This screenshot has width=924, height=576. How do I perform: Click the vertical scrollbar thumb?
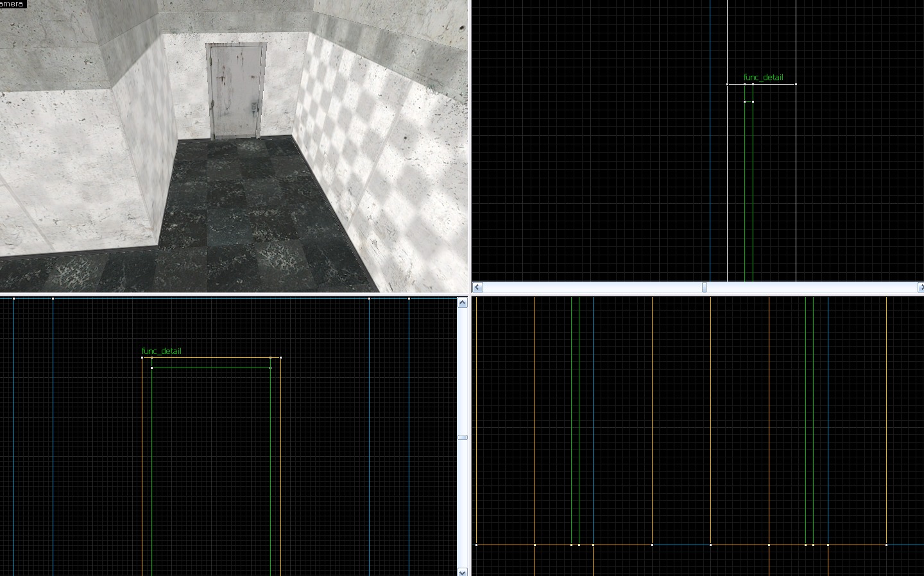(x=463, y=437)
